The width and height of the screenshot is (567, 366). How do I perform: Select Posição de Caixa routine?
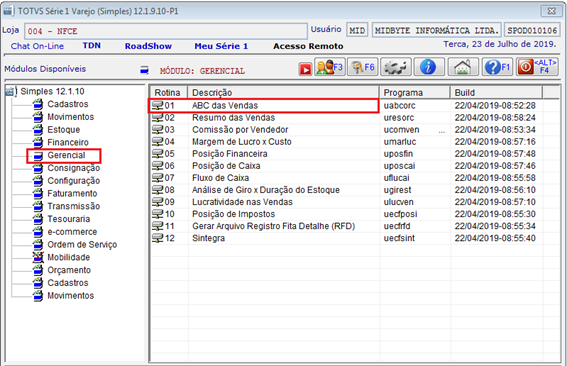tap(226, 166)
